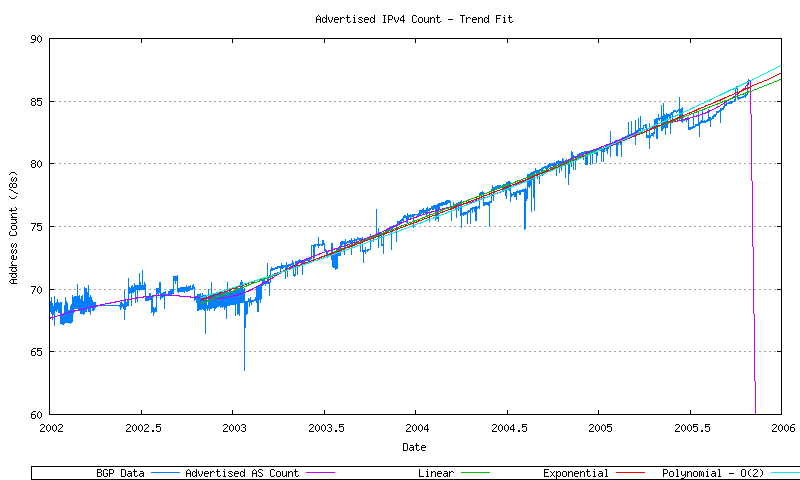
Task: Click the 90 value on the y-axis
Action: tap(36, 39)
